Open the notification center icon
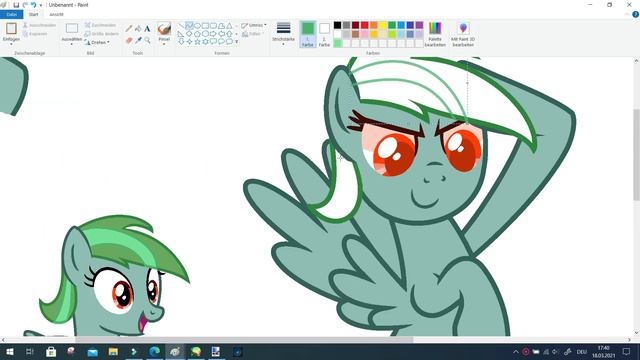This screenshot has height=360, width=640. coord(627,351)
